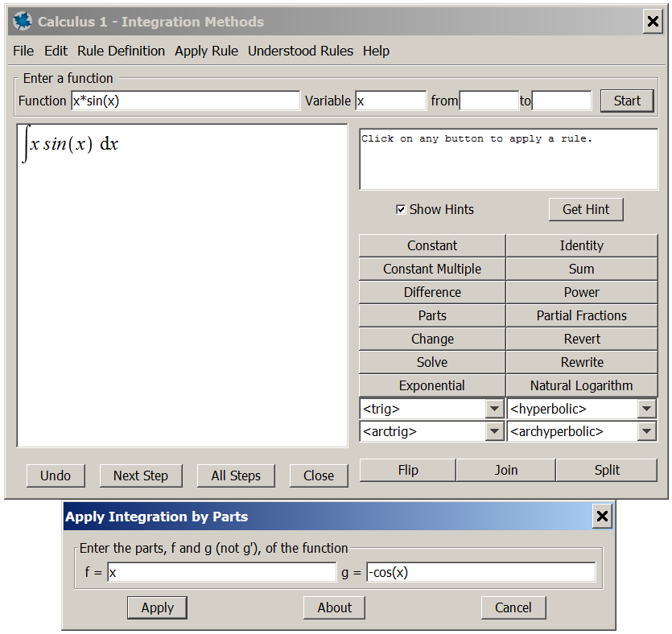The height and width of the screenshot is (634, 672).
Task: Open the Rule Definition menu
Action: pos(121,51)
